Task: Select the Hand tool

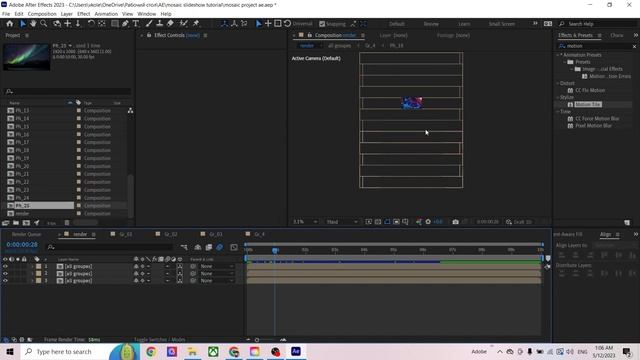Action: click(x=33, y=24)
